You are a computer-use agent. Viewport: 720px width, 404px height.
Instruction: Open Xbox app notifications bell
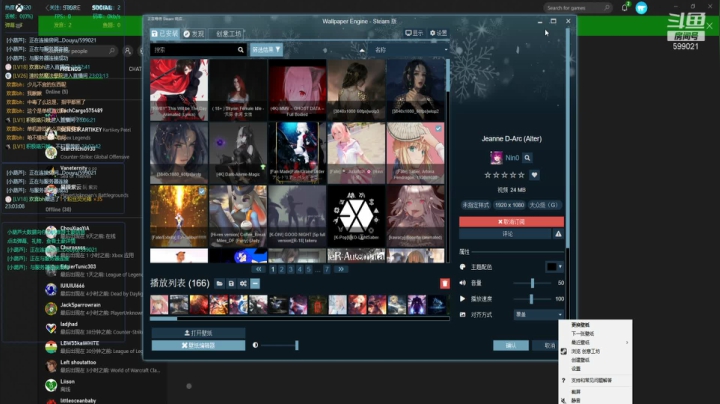[624, 7]
